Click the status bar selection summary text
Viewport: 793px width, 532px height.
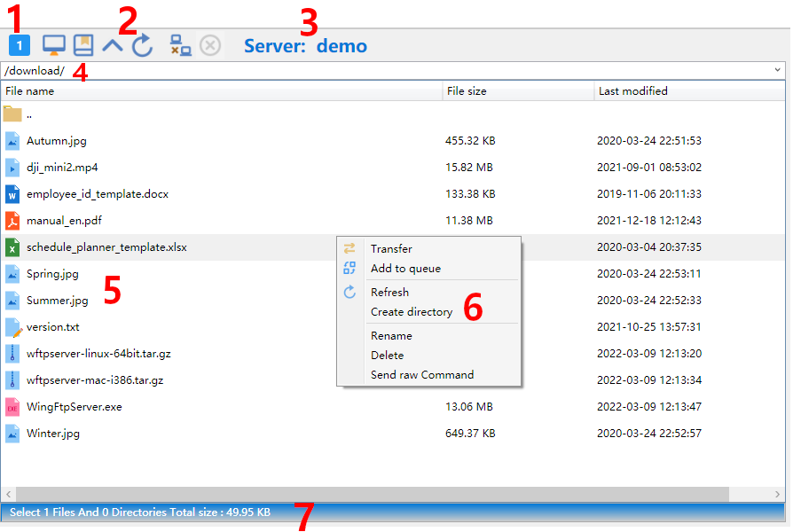point(140,512)
